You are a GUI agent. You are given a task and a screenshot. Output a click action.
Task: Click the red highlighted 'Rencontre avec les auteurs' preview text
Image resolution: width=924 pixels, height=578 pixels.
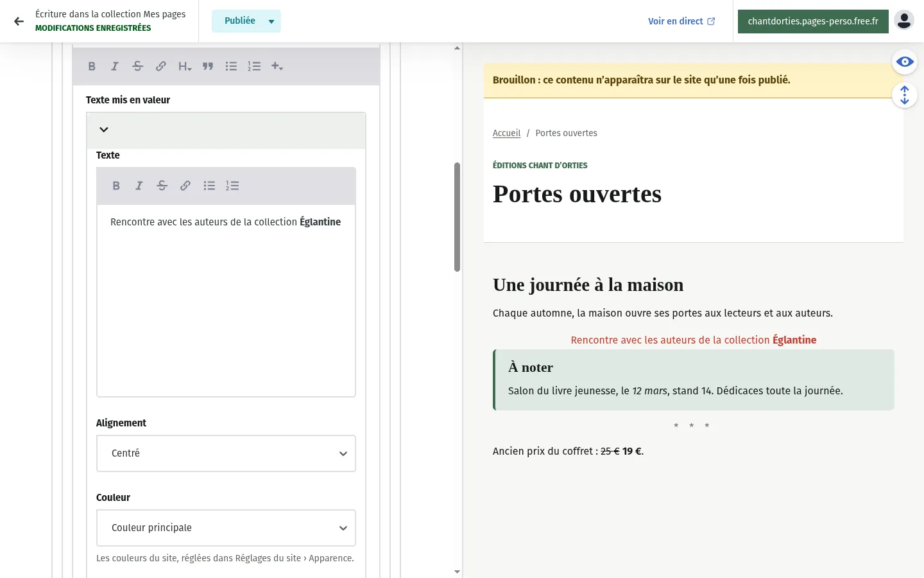click(x=694, y=340)
